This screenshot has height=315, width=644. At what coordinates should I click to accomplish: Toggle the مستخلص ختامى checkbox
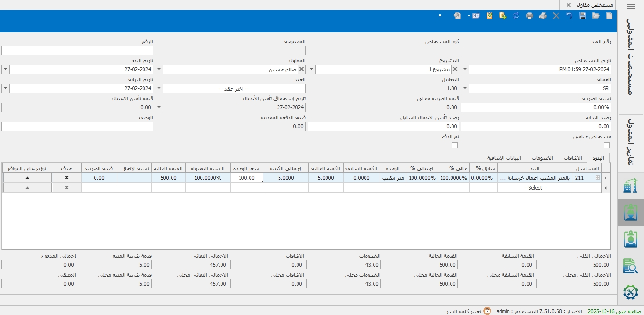606,145
